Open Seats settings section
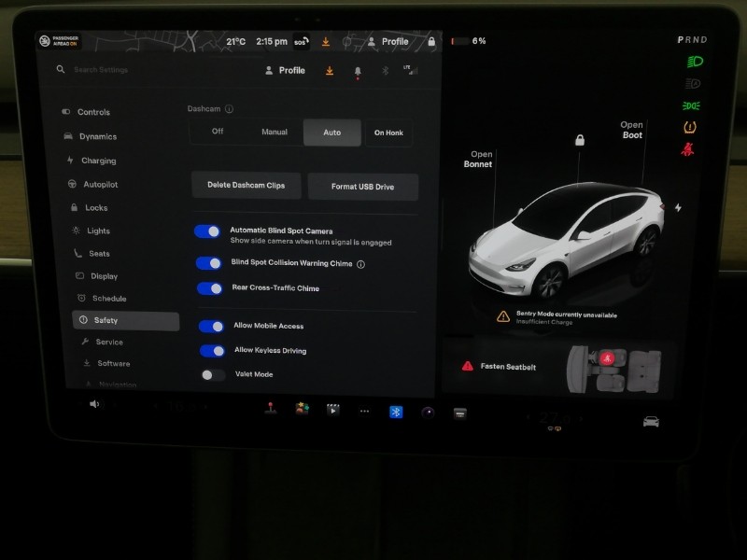 click(92, 254)
